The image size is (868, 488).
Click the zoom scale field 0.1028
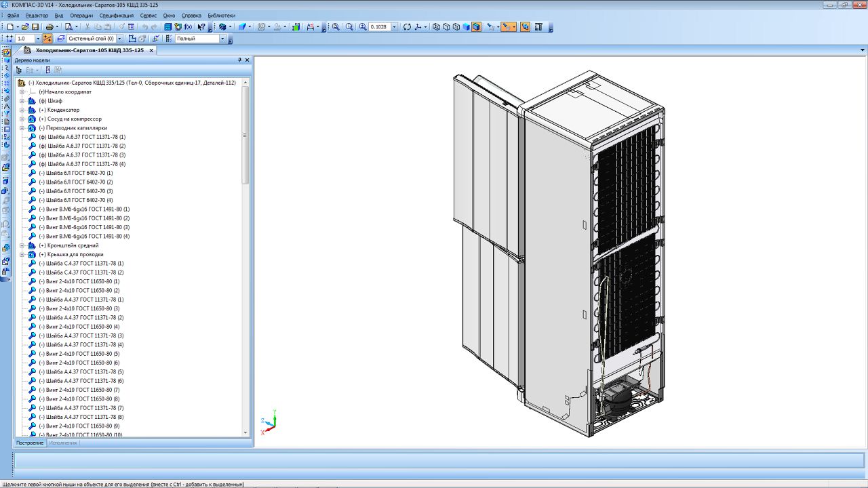[x=379, y=27]
